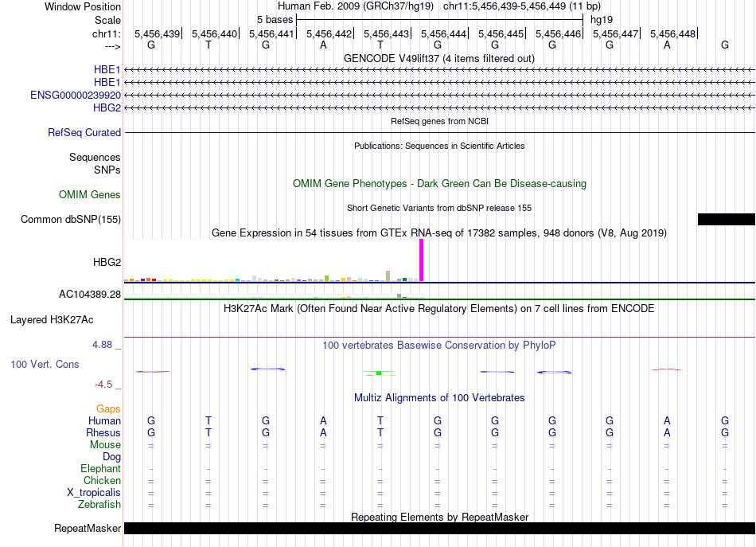
Task: Click the RefSeq Curated track label
Action: pos(84,132)
